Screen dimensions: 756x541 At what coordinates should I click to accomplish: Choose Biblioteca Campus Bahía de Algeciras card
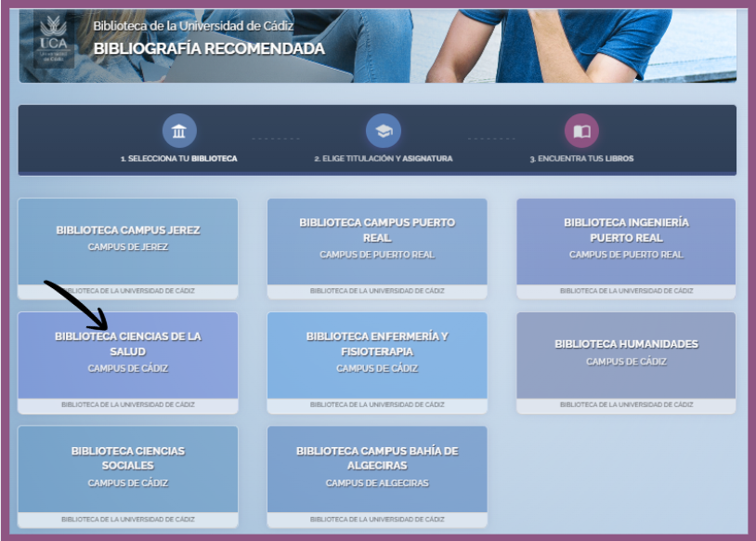(377, 466)
